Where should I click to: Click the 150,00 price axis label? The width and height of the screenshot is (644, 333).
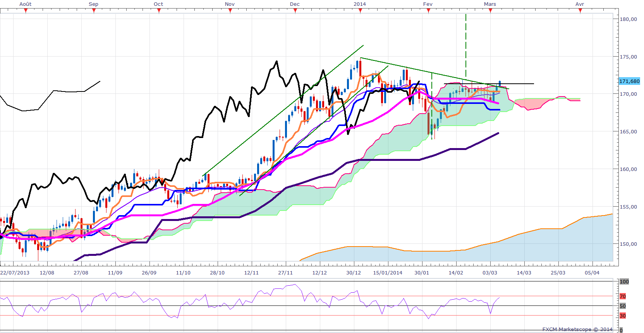pos(628,244)
